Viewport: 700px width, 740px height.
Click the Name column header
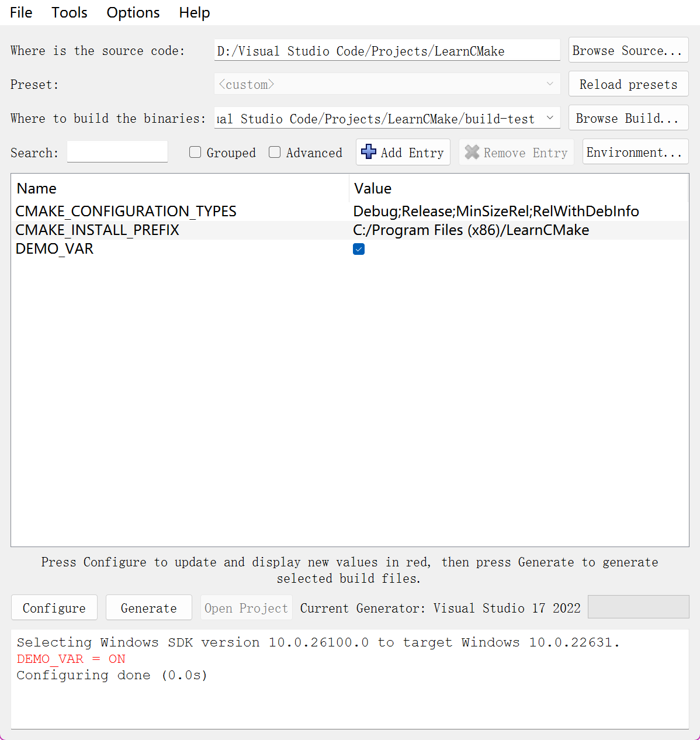click(x=37, y=188)
